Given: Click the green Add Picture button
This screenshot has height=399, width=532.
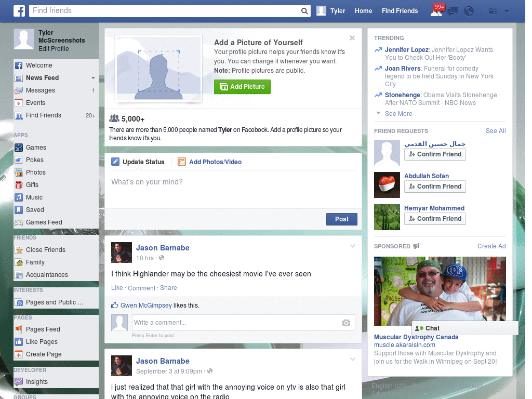Looking at the screenshot, I should click(242, 87).
